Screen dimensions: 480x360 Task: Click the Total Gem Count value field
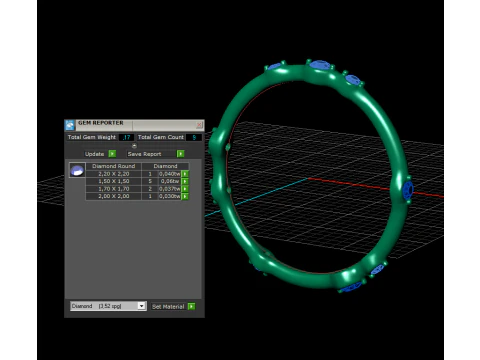coord(194,137)
